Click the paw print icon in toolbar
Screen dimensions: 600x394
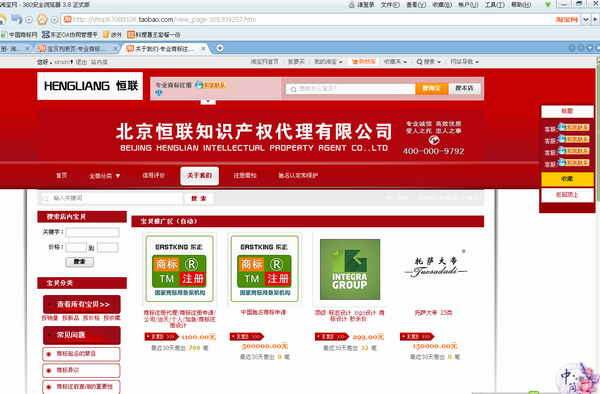point(42,19)
